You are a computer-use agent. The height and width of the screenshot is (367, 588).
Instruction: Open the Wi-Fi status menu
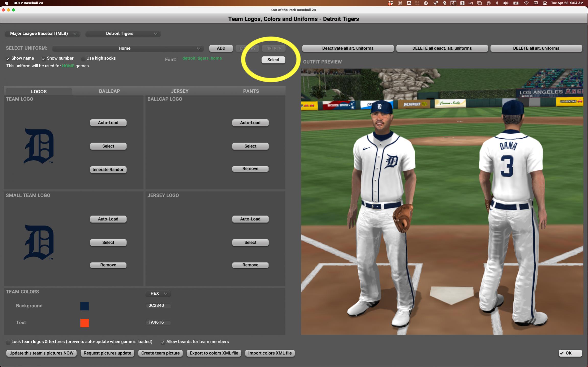(526, 3)
